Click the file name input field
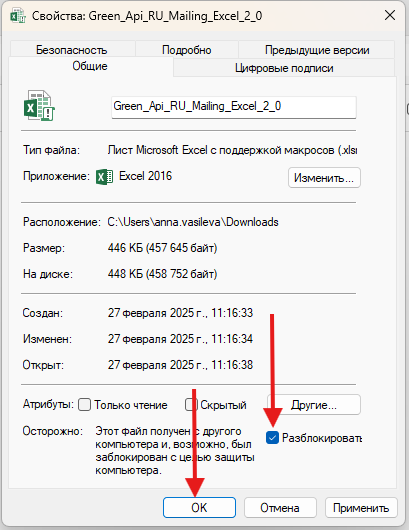409x530 pixels. [234, 107]
